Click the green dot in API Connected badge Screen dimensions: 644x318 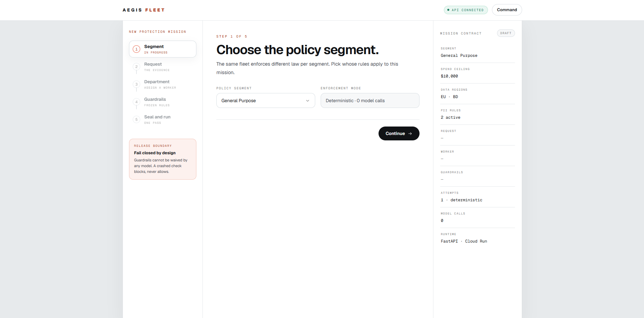tap(448, 10)
